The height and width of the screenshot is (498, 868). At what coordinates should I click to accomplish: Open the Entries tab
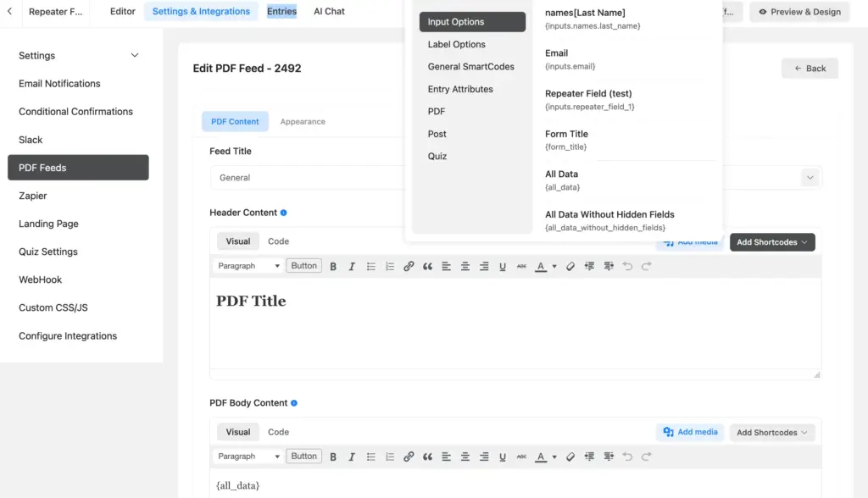point(281,11)
